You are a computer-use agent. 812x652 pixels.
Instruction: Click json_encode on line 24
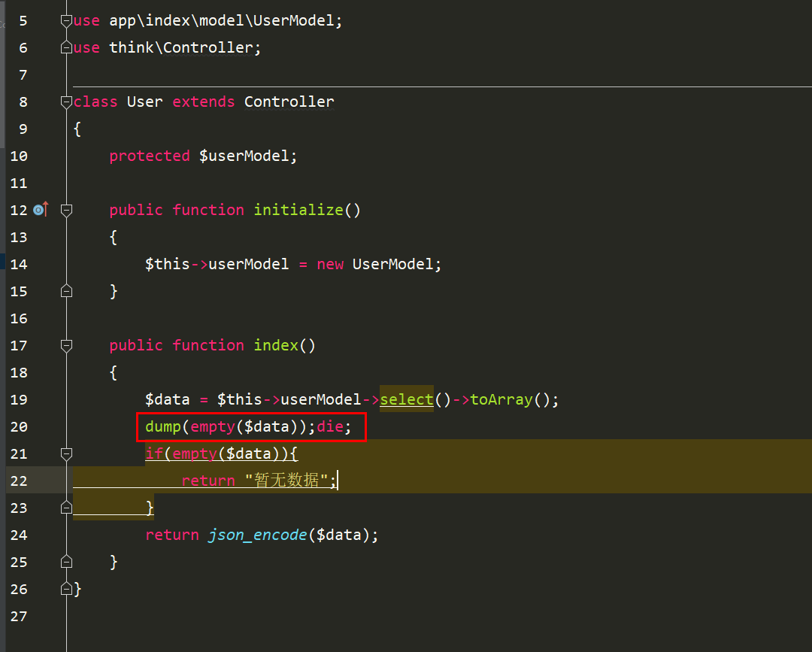(x=257, y=535)
